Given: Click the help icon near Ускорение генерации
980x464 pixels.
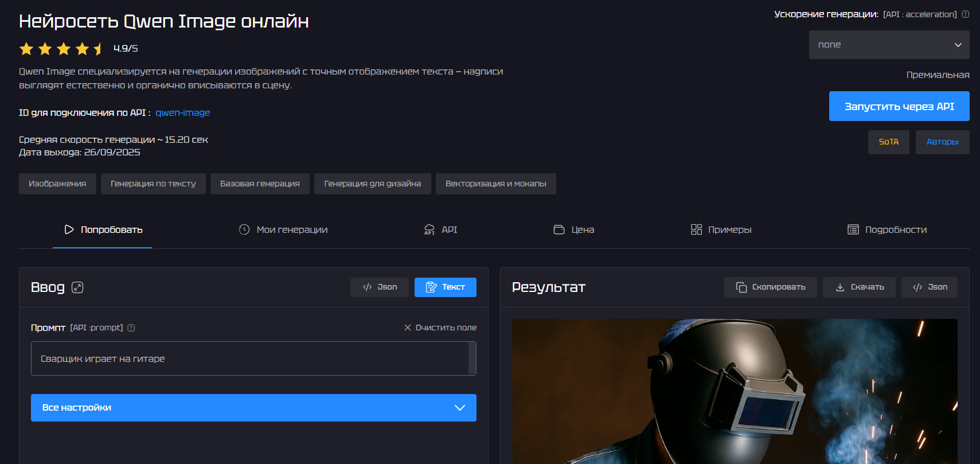Looking at the screenshot, I should [x=965, y=14].
